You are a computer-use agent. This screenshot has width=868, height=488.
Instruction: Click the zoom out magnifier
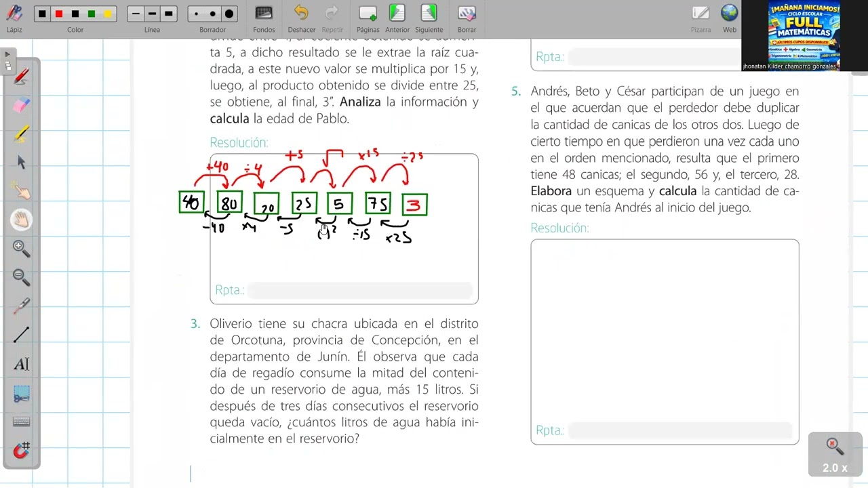21,277
